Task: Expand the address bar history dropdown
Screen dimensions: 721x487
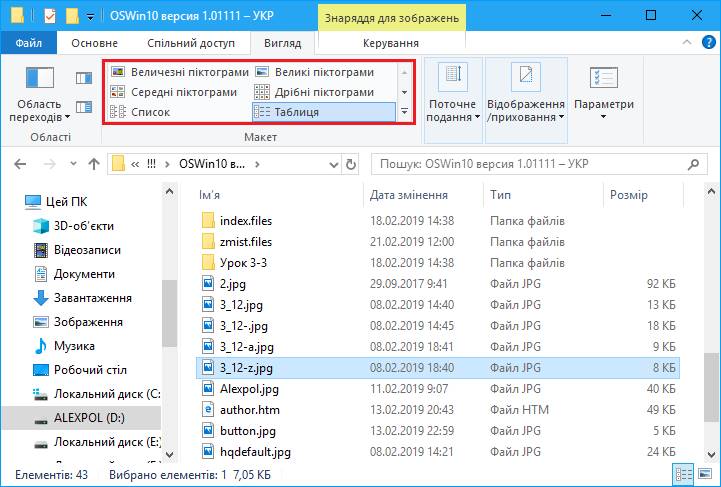Action: (x=334, y=164)
